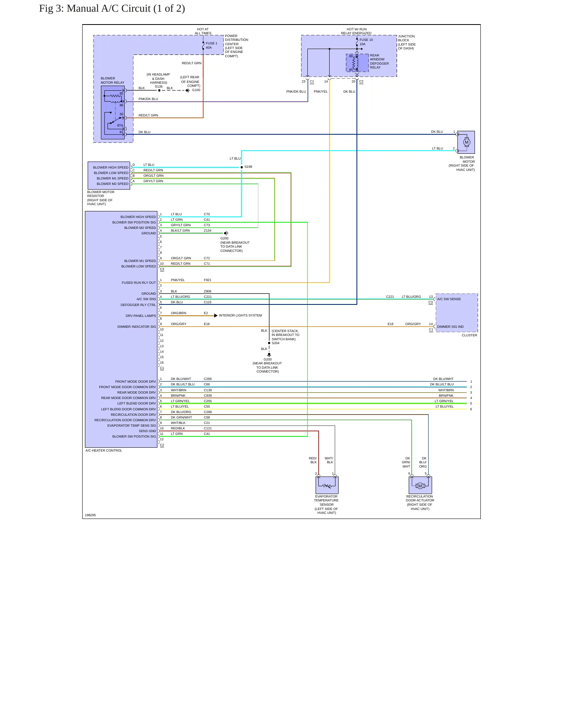The width and height of the screenshot is (563, 728).
Task: Click the 'BLOWER SW POSITION SIG' label at pin 11
Action: point(134,436)
